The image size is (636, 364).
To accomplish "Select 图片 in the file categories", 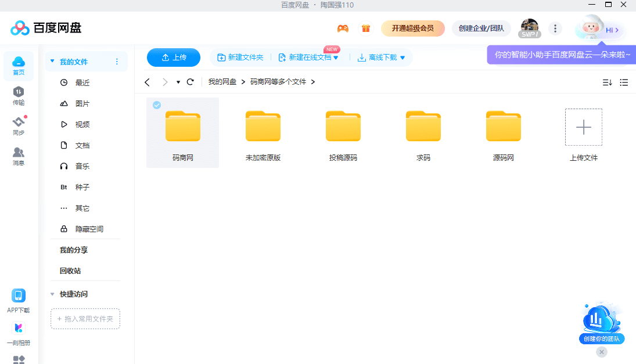I will pyautogui.click(x=82, y=104).
